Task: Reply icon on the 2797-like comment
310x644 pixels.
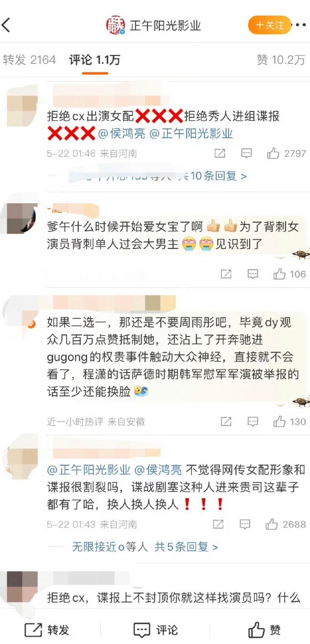Action: (246, 153)
